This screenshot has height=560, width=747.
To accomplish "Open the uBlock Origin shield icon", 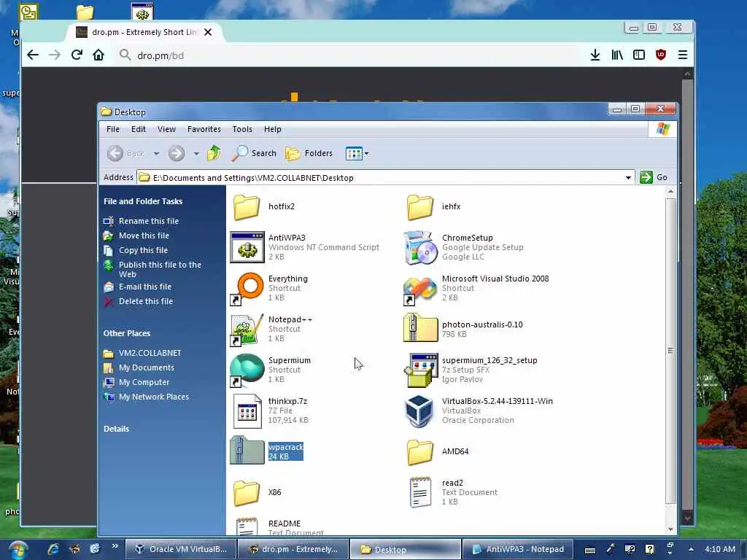I will point(661,55).
